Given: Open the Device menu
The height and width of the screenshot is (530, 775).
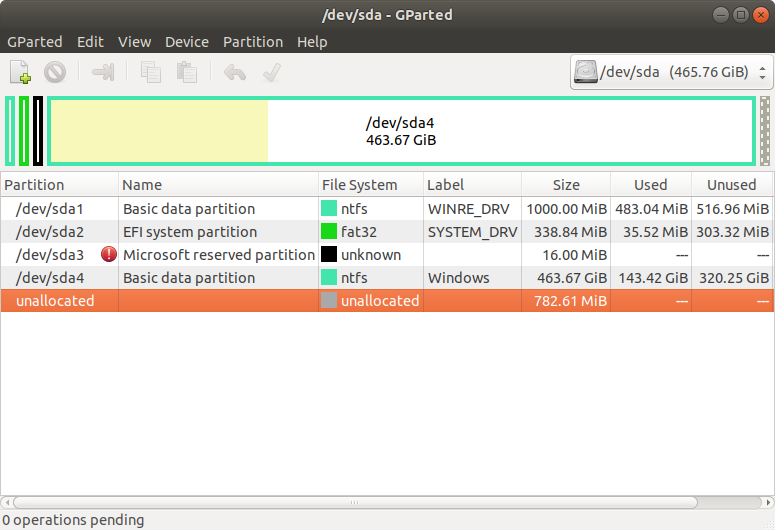Looking at the screenshot, I should pos(187,42).
